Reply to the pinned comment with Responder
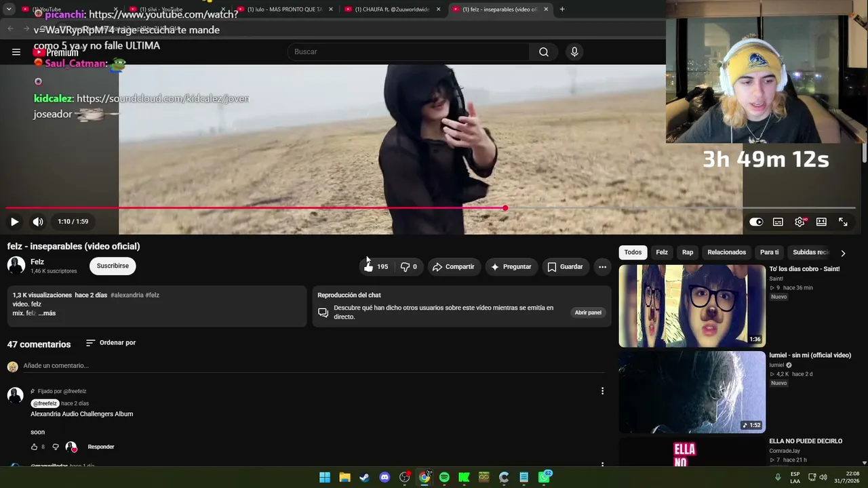868x488 pixels. pyautogui.click(x=101, y=447)
